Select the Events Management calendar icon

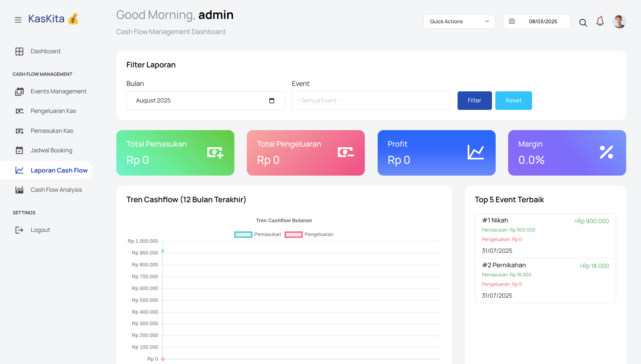tap(19, 91)
